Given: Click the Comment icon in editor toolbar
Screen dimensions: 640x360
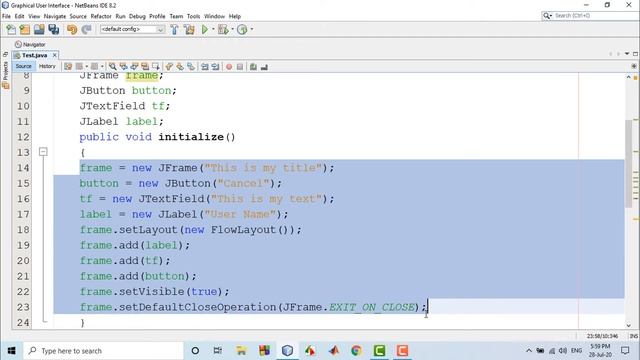Looking at the screenshot, I should tap(253, 67).
